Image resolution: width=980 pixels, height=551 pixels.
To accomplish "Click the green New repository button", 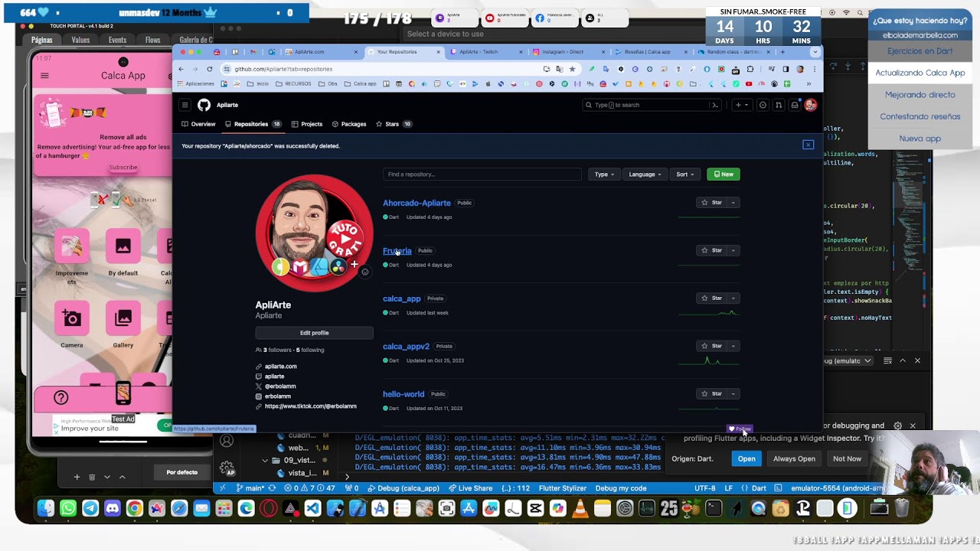I will pyautogui.click(x=724, y=174).
